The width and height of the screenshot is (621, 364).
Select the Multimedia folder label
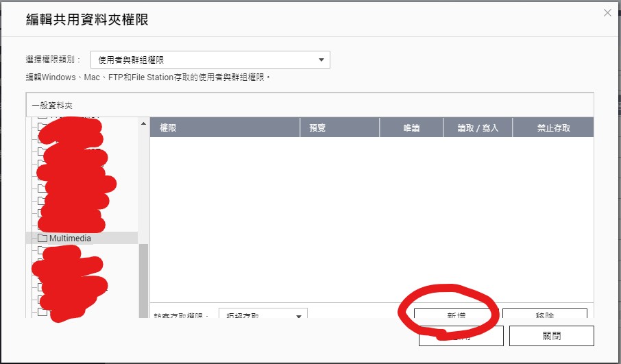70,239
